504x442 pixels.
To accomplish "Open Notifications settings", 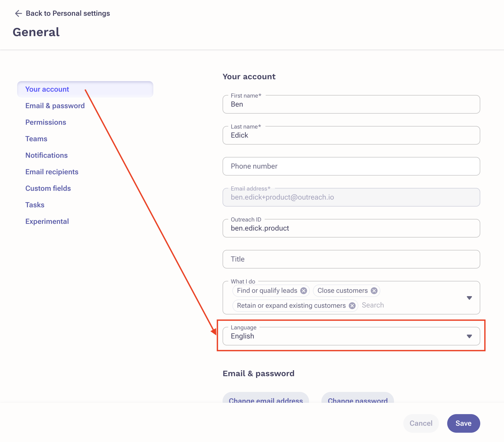I will coord(46,155).
